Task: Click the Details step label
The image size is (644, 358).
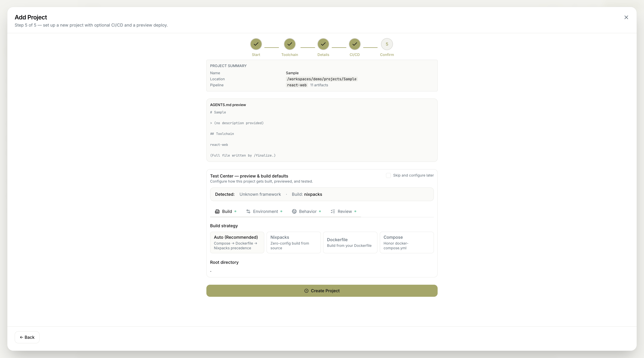Action: click(x=323, y=54)
